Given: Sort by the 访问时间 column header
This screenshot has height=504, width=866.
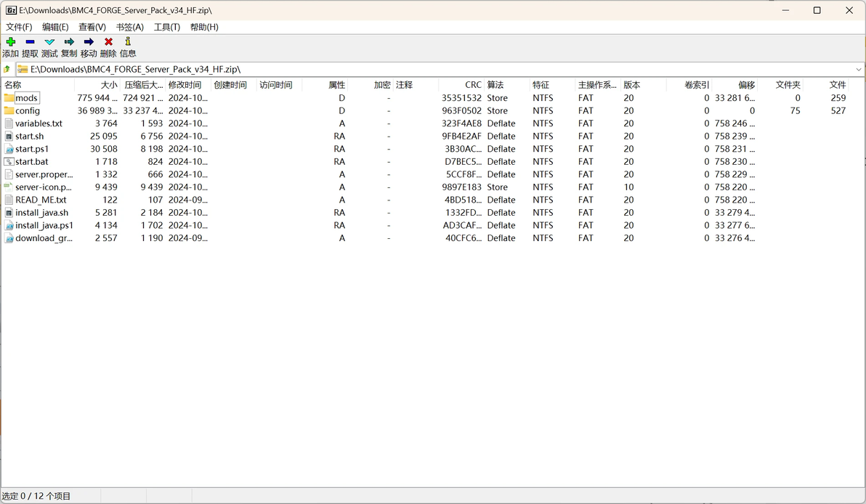Looking at the screenshot, I should 279,85.
